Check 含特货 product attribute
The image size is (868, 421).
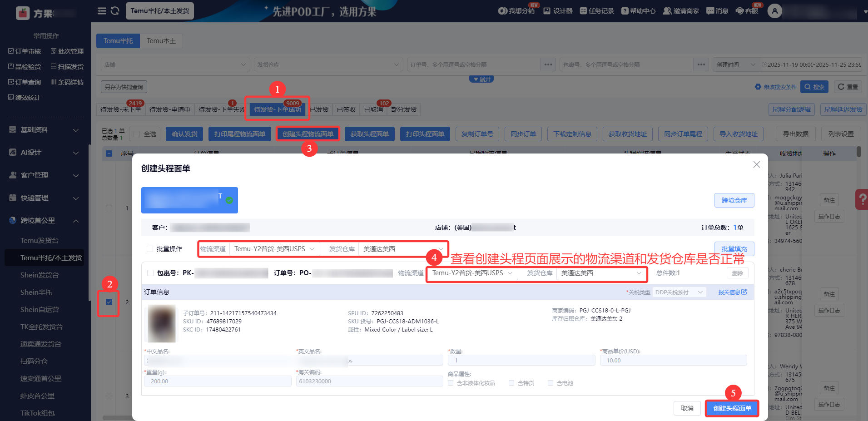(511, 383)
